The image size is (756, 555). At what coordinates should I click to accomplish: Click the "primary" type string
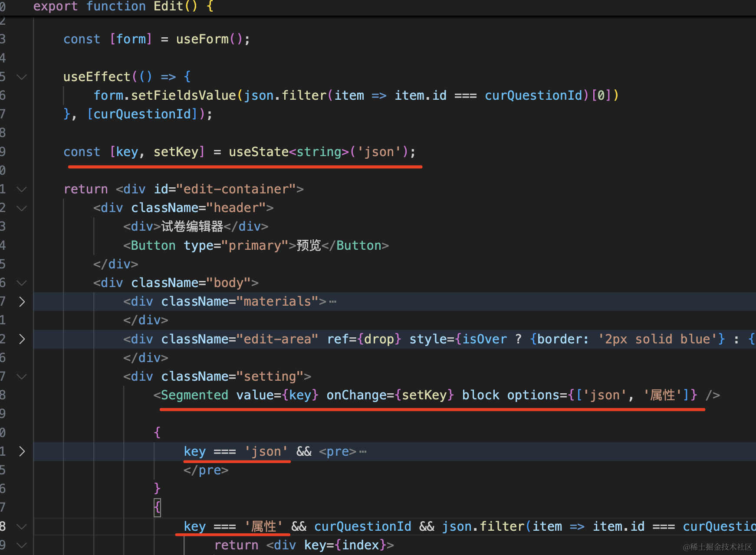[255, 245]
